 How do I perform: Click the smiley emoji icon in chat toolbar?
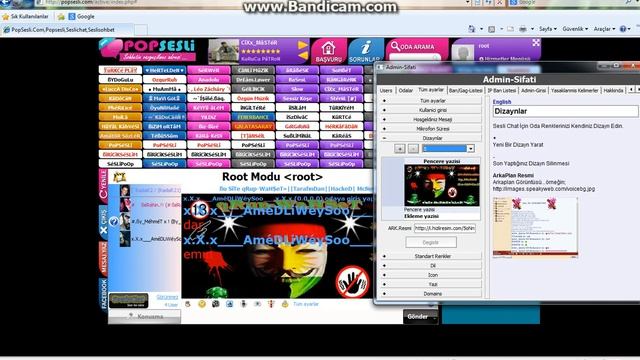point(202,304)
